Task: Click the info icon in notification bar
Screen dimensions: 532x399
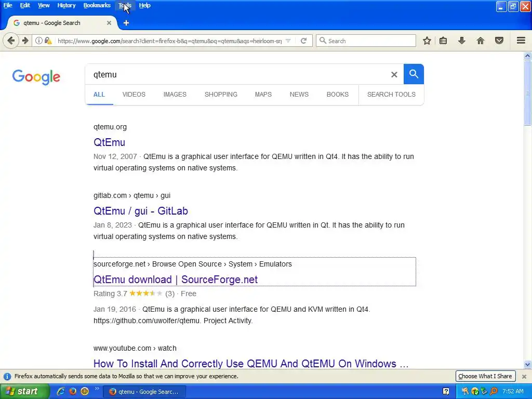Action: pos(7,376)
